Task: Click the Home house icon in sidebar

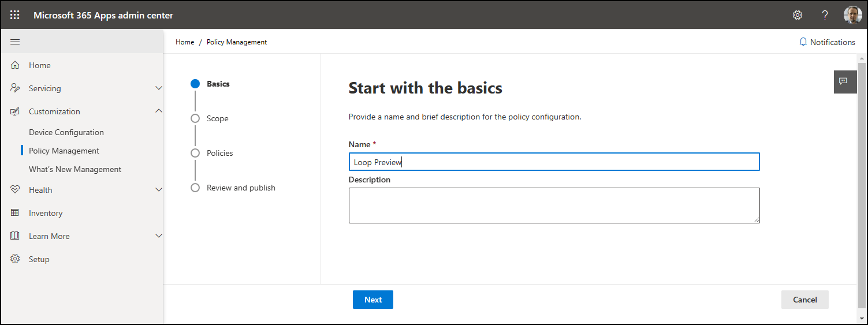Action: (x=15, y=65)
